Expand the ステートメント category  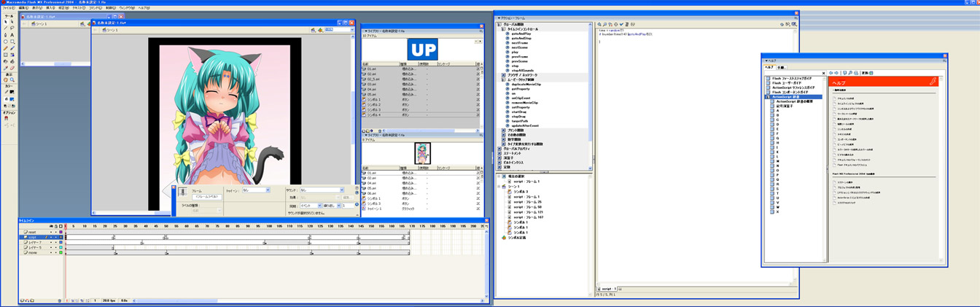[x=499, y=153]
